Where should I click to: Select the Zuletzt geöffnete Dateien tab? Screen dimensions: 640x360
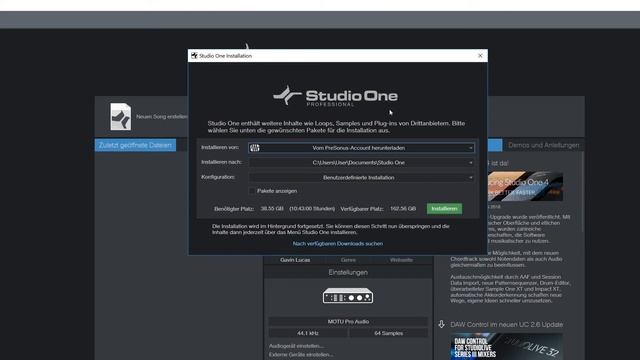(x=135, y=145)
